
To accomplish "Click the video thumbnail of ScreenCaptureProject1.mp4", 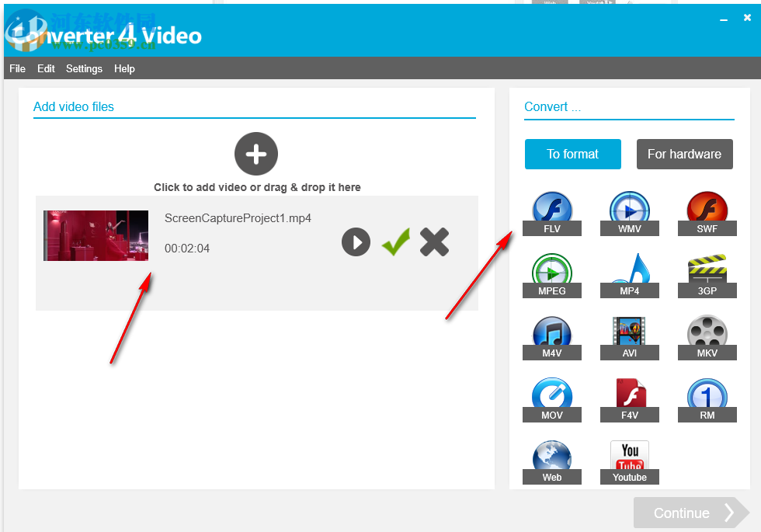I will pyautogui.click(x=96, y=235).
